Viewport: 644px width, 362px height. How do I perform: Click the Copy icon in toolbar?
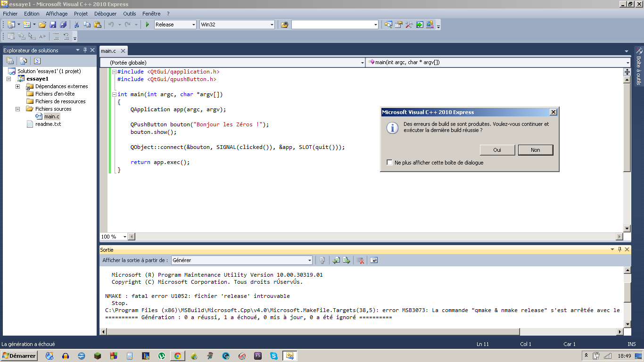(87, 25)
